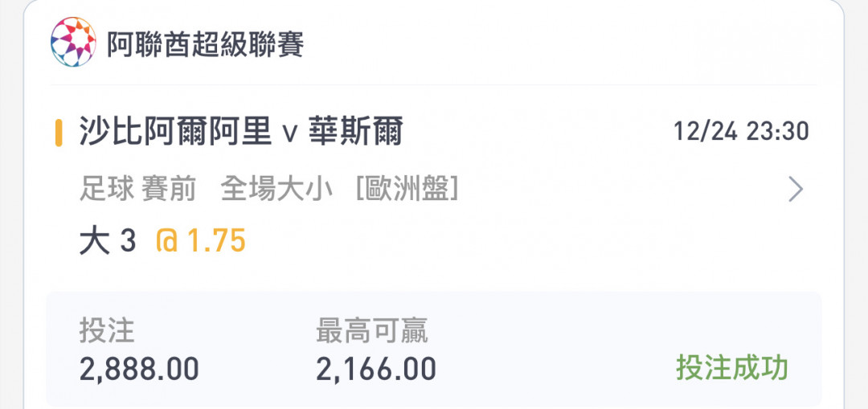Tap the 足球 賽前 label
The image size is (868, 409).
click(x=138, y=190)
